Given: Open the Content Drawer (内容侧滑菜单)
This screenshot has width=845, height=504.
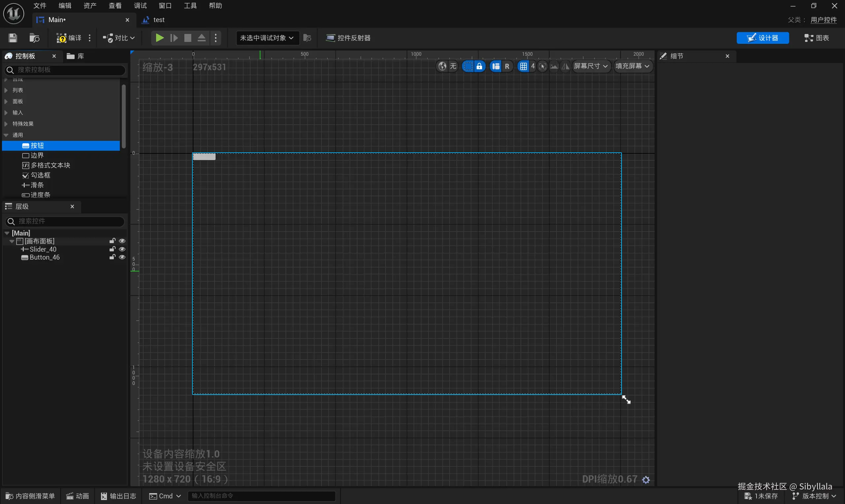Looking at the screenshot, I should pyautogui.click(x=30, y=496).
